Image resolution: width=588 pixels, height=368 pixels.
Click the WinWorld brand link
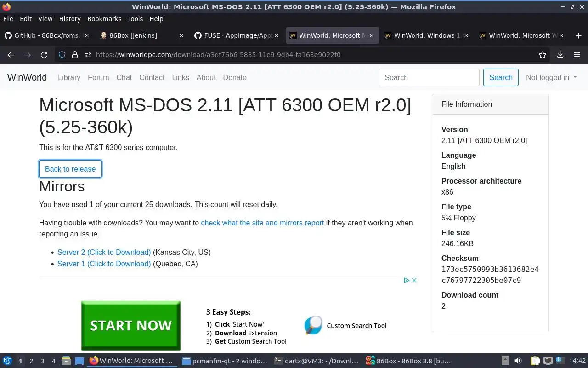[x=27, y=77]
